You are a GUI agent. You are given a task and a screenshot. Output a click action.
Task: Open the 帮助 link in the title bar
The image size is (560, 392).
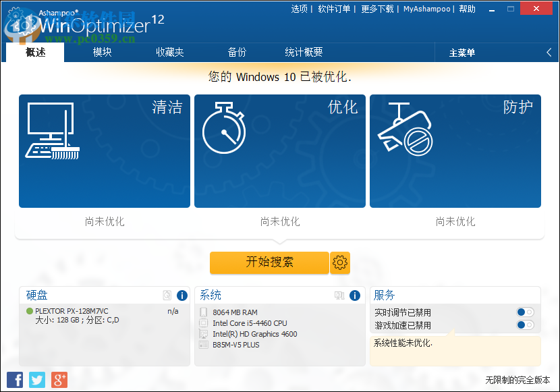[467, 9]
